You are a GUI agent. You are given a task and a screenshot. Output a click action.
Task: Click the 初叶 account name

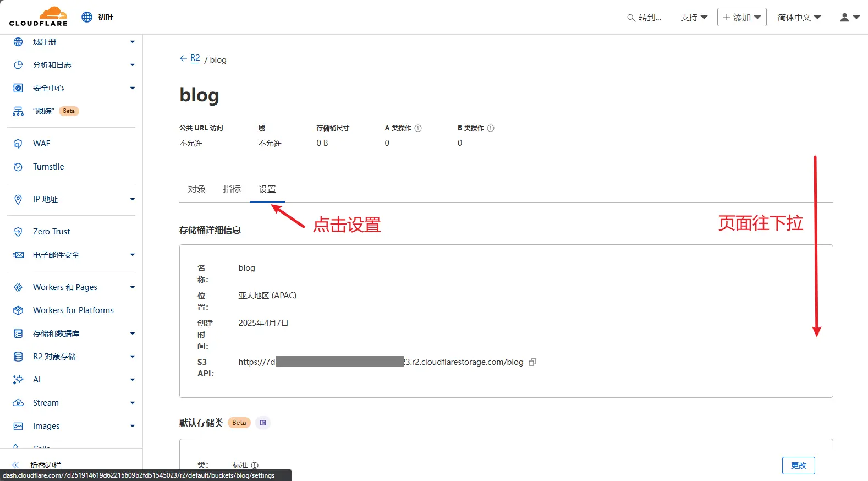(x=106, y=17)
